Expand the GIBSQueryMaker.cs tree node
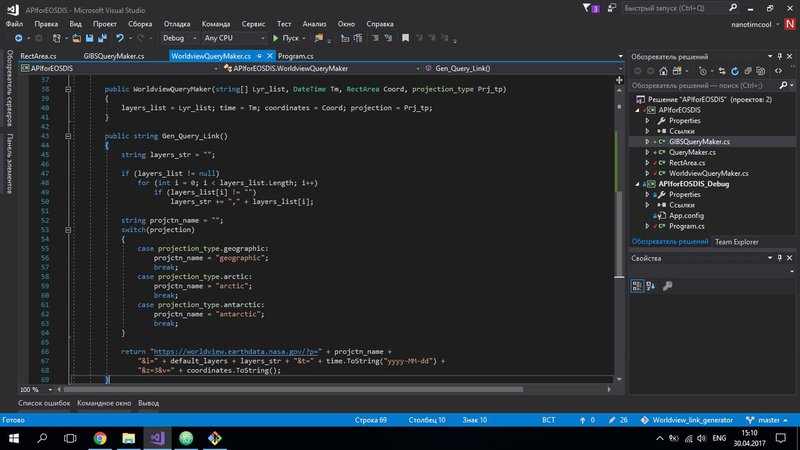 pos(648,142)
